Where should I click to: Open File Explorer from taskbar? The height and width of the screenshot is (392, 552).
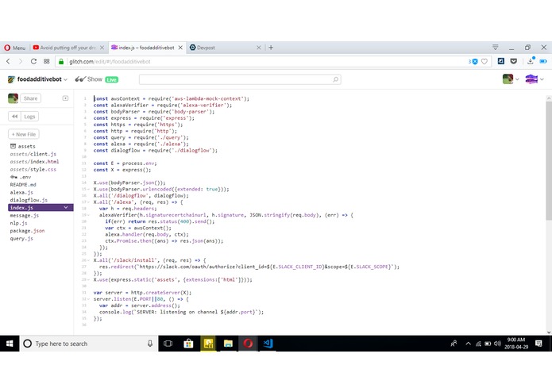point(228,344)
